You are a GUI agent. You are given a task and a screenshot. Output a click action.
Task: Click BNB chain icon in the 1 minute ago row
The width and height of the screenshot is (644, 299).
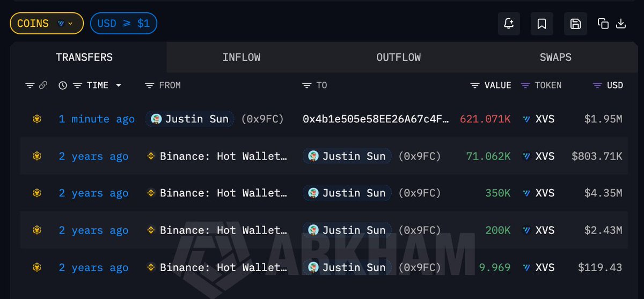point(36,119)
